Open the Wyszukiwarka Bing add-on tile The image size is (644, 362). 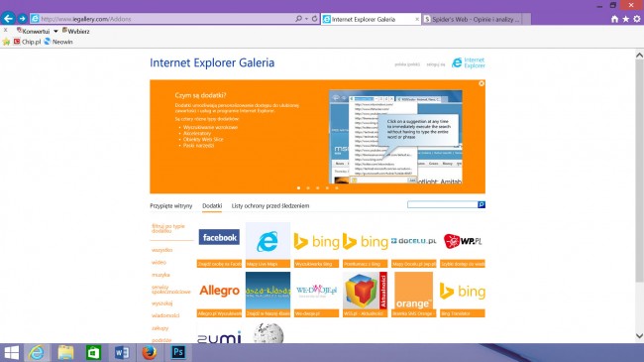[316, 245]
